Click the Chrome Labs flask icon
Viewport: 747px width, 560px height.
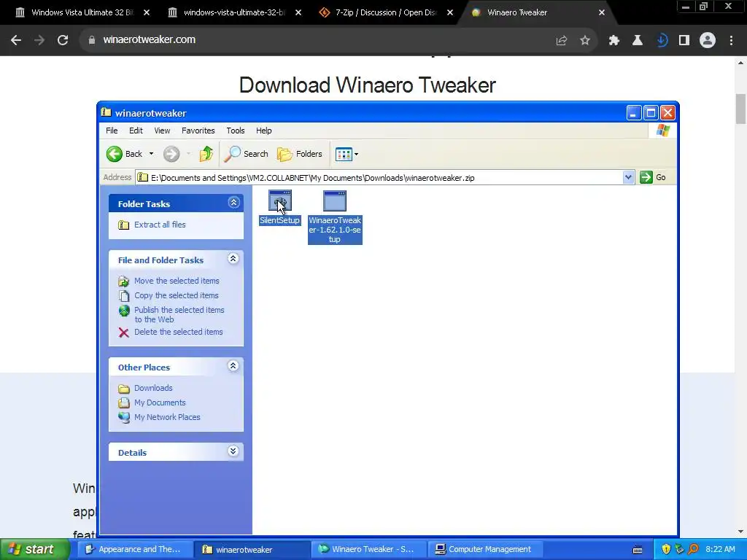point(638,41)
